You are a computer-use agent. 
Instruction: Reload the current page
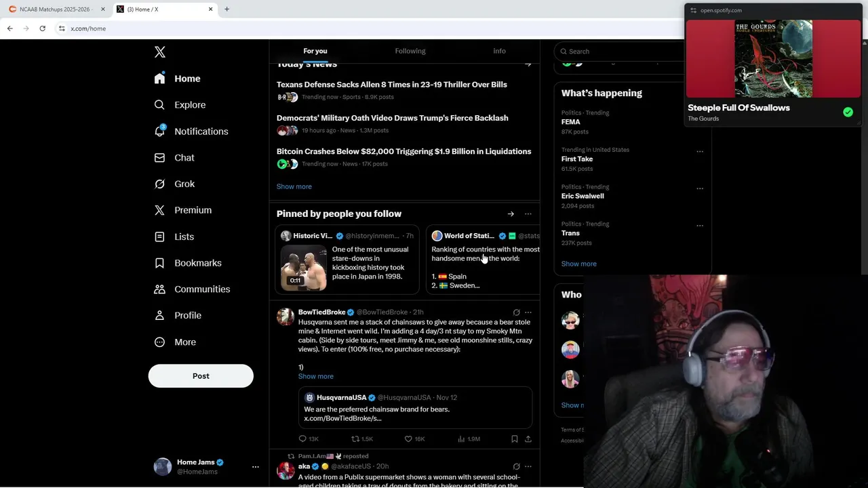pos(42,28)
